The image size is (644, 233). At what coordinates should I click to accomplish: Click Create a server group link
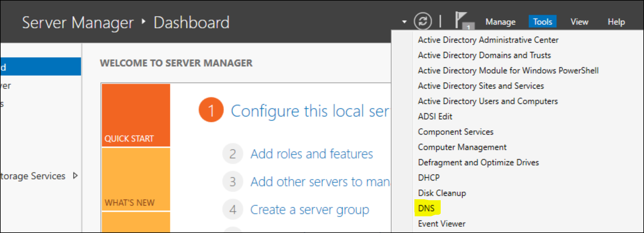[309, 209]
